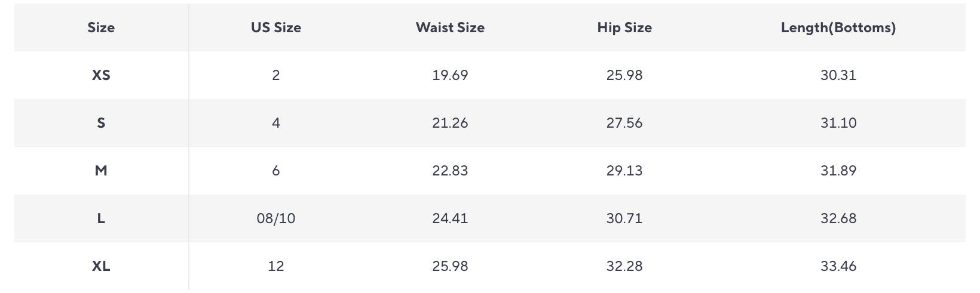This screenshot has width=980, height=293.
Task: Click the Length(Bottoms) column header
Action: [x=838, y=27]
